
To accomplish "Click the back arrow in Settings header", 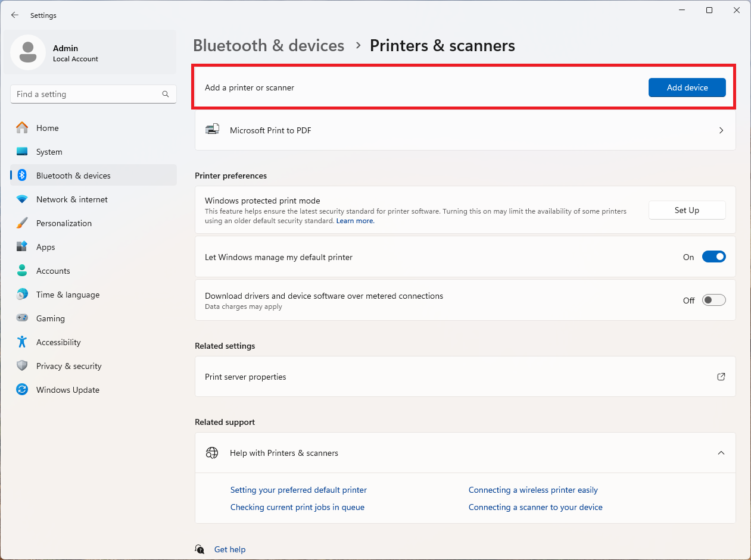I will click(x=15, y=15).
